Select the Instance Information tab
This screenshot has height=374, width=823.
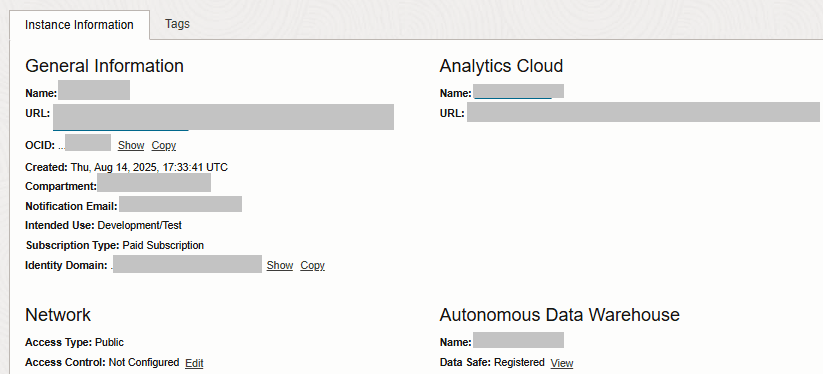79,25
